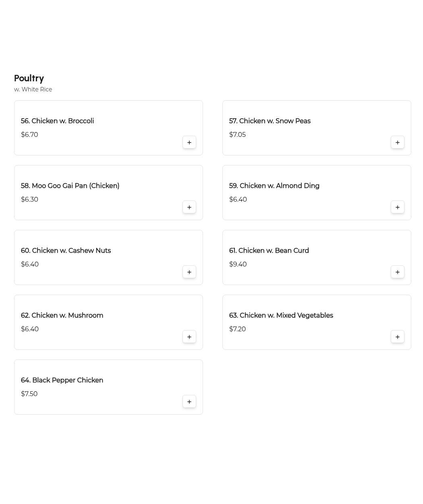Click plus button for Moo Goo Gai Pan
This screenshot has width=423, height=504.
pyautogui.click(x=189, y=207)
